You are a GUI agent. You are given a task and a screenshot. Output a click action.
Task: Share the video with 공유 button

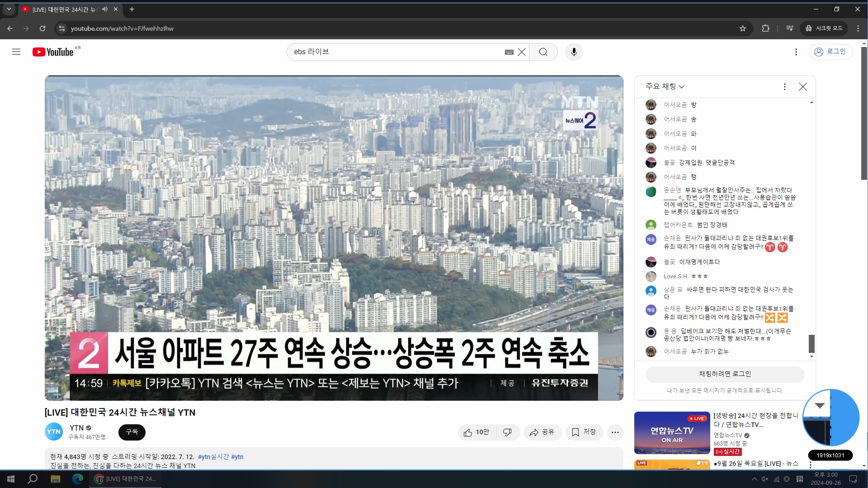(x=542, y=432)
